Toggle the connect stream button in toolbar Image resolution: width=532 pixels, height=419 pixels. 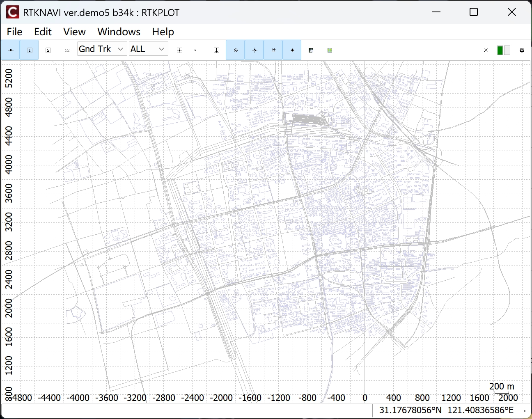(x=11, y=50)
